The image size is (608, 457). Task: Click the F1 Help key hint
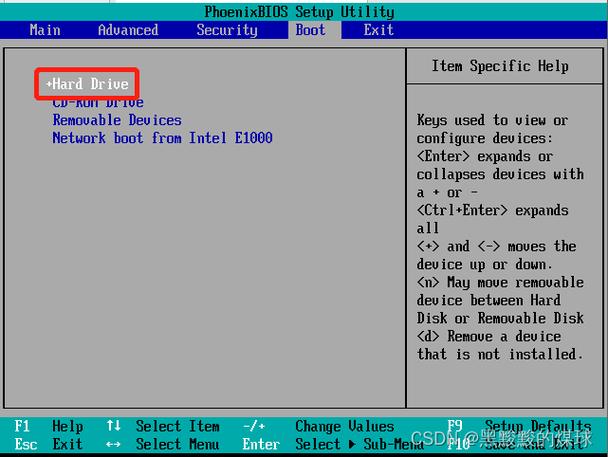tap(49, 426)
